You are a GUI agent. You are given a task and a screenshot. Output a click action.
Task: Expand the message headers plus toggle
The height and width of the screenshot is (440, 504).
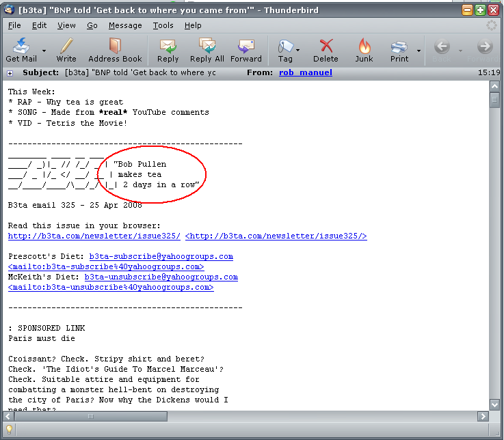10,73
